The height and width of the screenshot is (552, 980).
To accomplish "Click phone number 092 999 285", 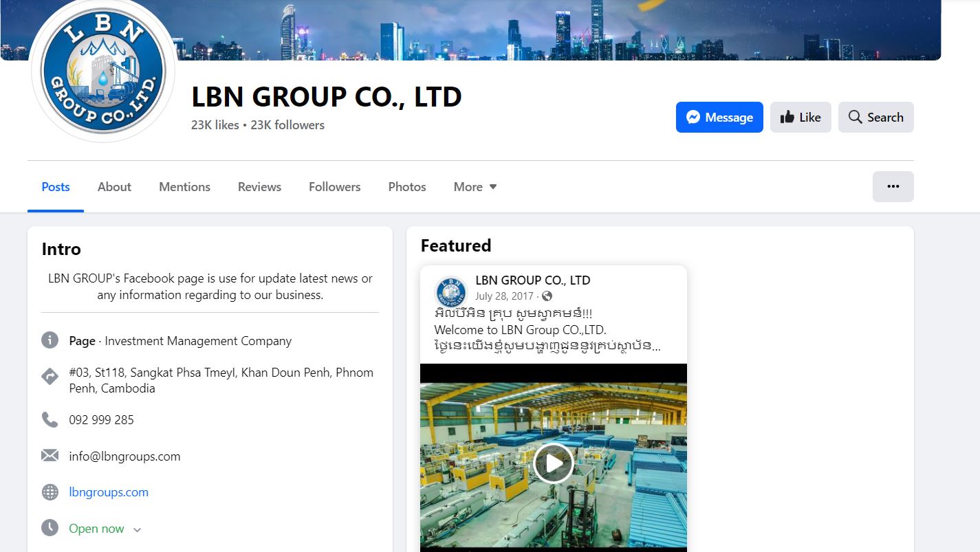I will point(101,420).
